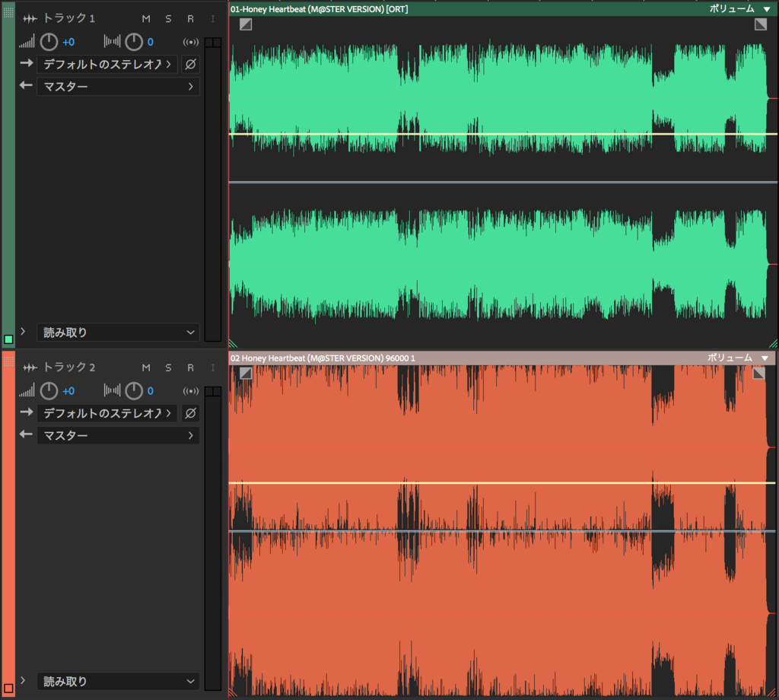779x700 pixels.
Task: Click the Track 2 output arrow icon
Action: coord(26,434)
